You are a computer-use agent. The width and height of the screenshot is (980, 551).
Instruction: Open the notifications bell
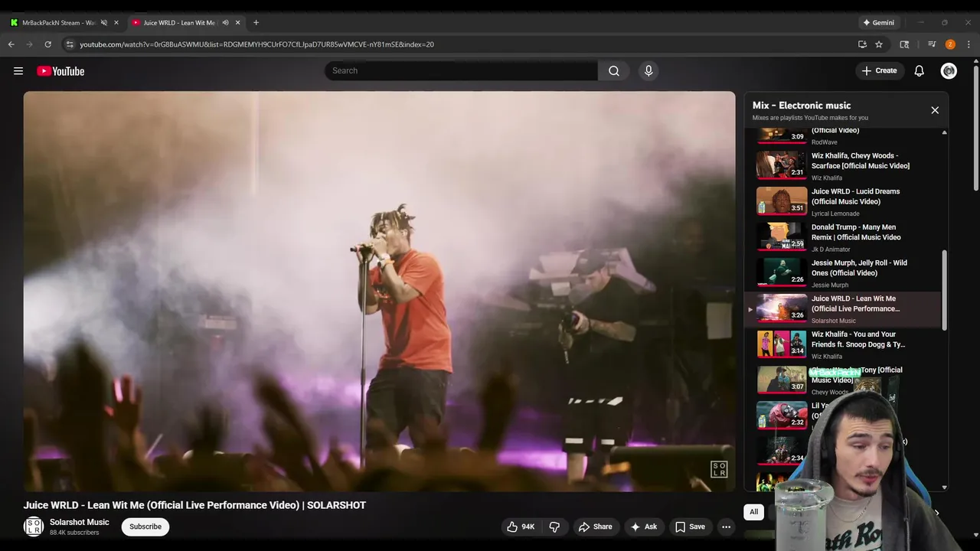(x=919, y=70)
